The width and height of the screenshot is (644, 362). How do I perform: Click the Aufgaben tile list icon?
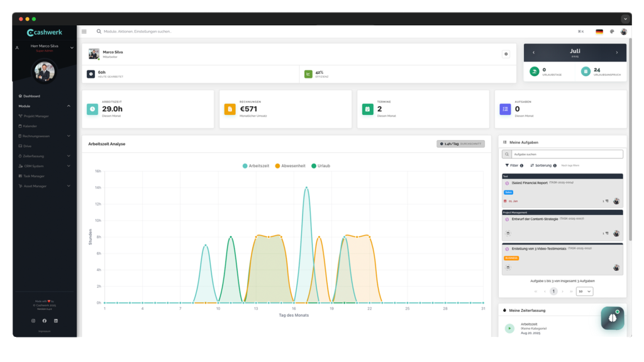(505, 109)
